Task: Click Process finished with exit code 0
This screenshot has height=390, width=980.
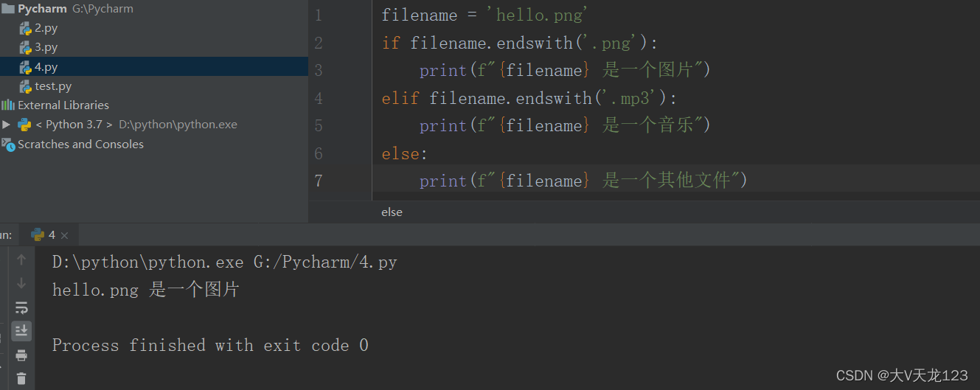Action: coord(210,345)
